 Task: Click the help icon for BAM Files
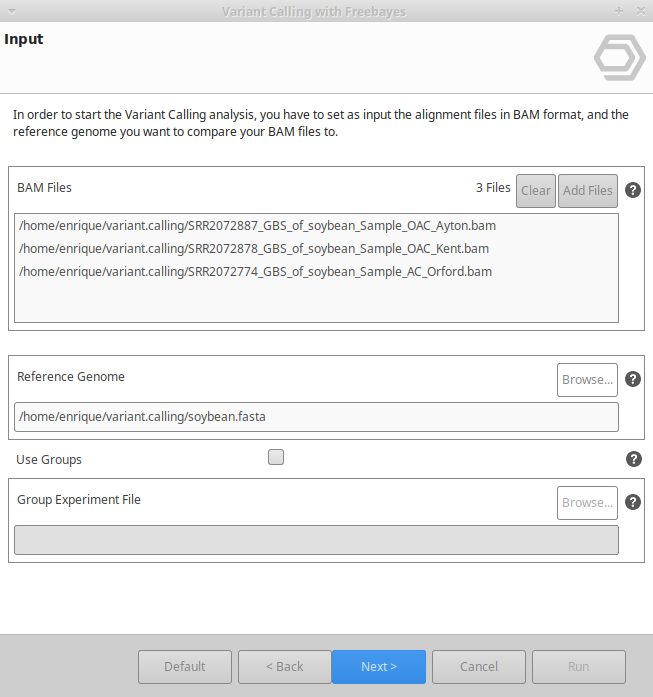(633, 190)
